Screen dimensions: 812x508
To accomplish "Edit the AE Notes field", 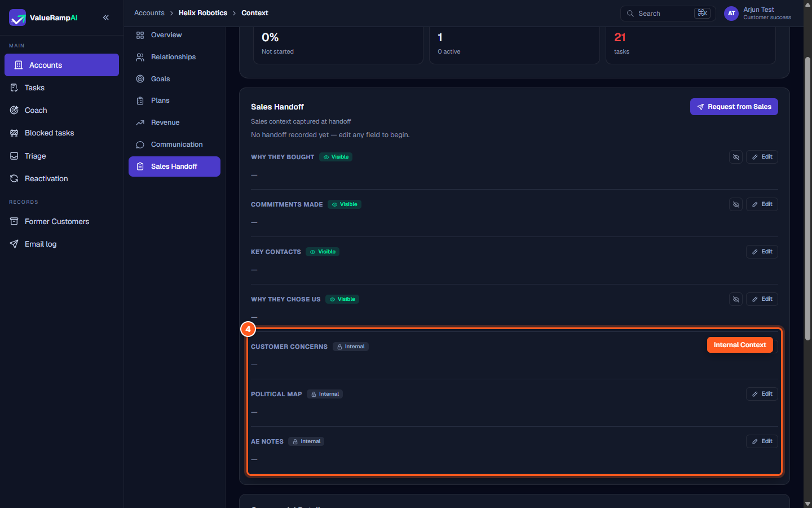I will [762, 441].
